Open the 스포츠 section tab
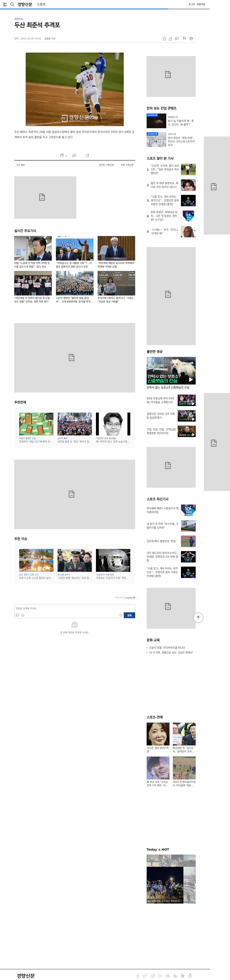The height and width of the screenshot is (980, 230). point(41,4)
